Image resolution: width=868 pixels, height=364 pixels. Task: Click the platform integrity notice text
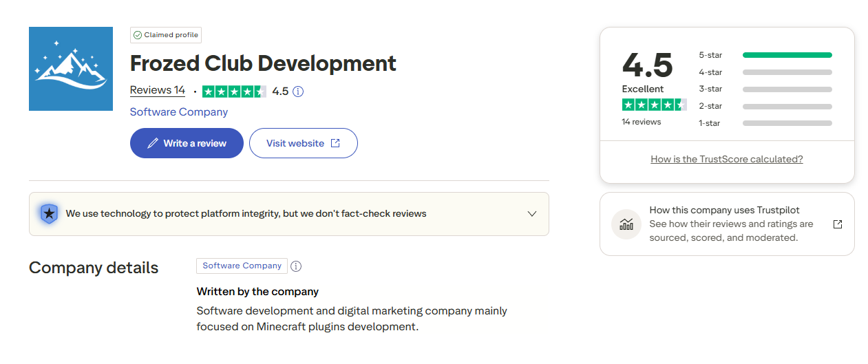click(246, 213)
